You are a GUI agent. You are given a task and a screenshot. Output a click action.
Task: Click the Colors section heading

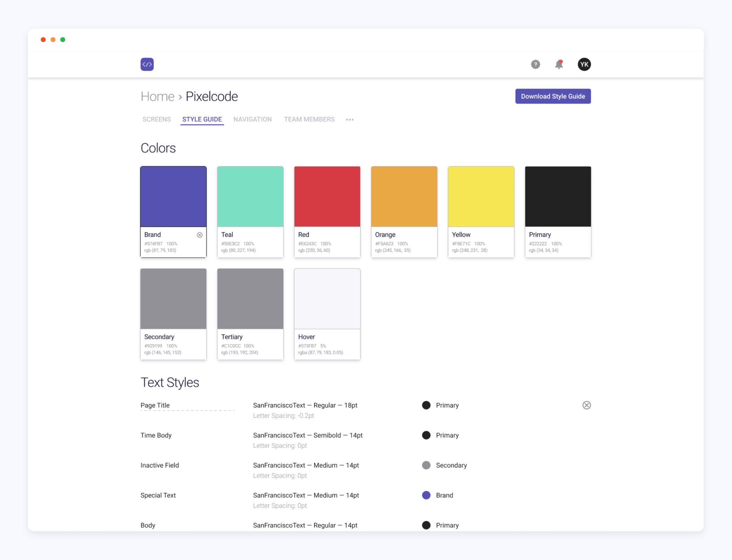click(x=158, y=148)
